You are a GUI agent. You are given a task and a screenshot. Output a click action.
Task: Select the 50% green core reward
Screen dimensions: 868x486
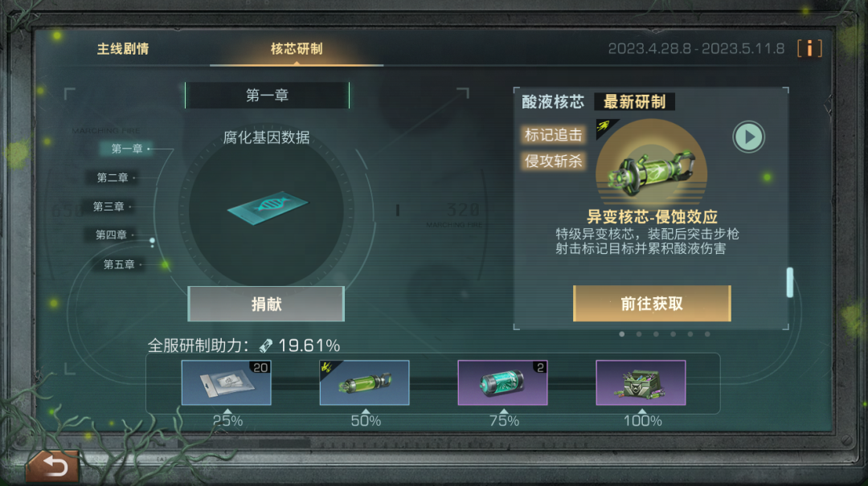pos(364,382)
